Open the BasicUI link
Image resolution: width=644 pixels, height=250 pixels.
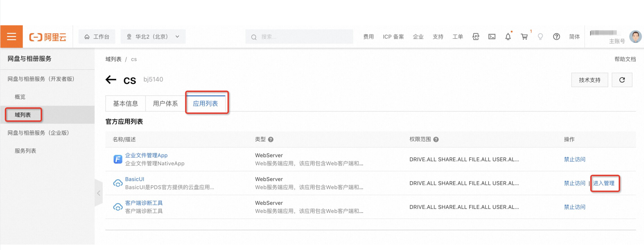(134, 179)
